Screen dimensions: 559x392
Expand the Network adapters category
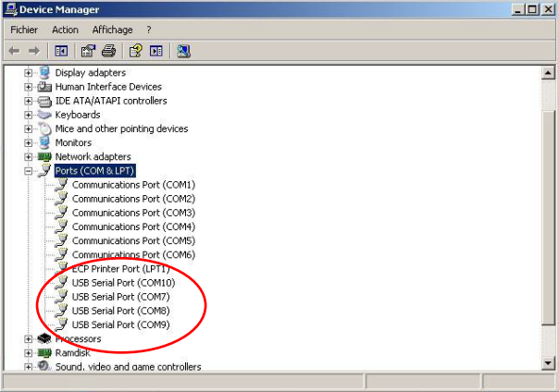click(29, 157)
